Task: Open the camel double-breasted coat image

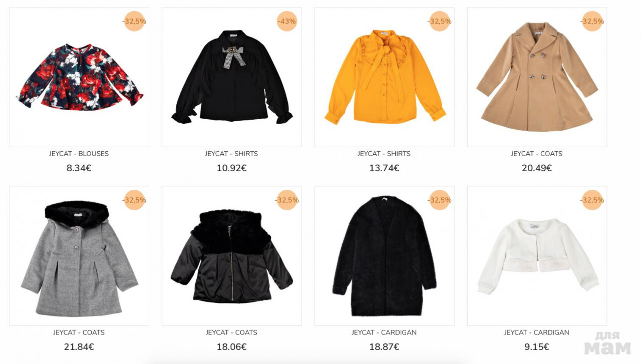Action: [x=537, y=77]
